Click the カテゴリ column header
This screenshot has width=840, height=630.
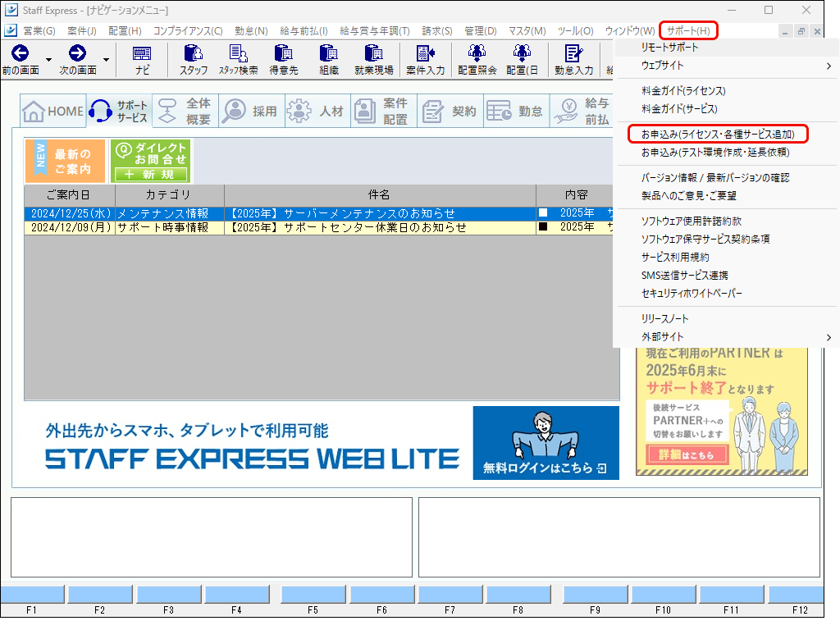[x=170, y=195]
